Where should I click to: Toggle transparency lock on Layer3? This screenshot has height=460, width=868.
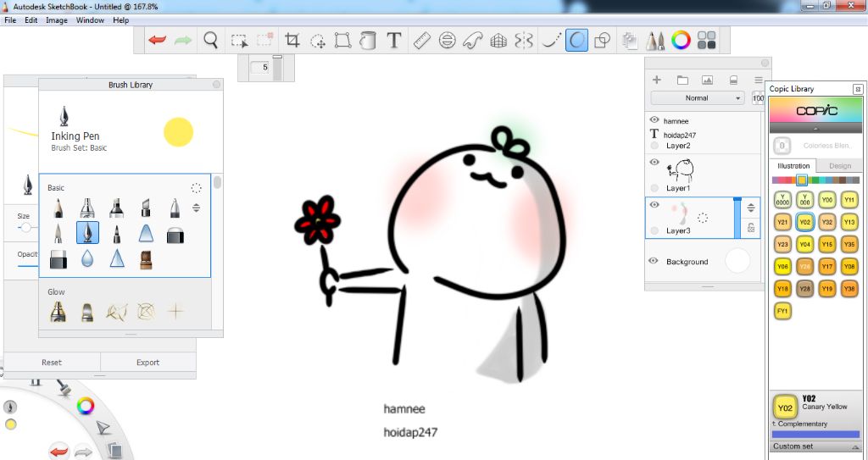751,227
